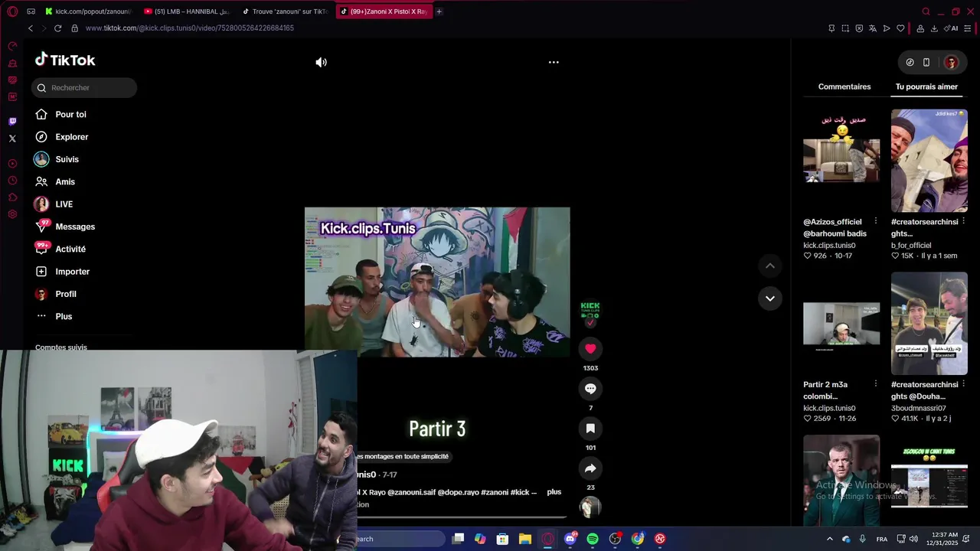980x551 pixels.
Task: Open the Easy setup sliders icon
Action: tap(968, 28)
